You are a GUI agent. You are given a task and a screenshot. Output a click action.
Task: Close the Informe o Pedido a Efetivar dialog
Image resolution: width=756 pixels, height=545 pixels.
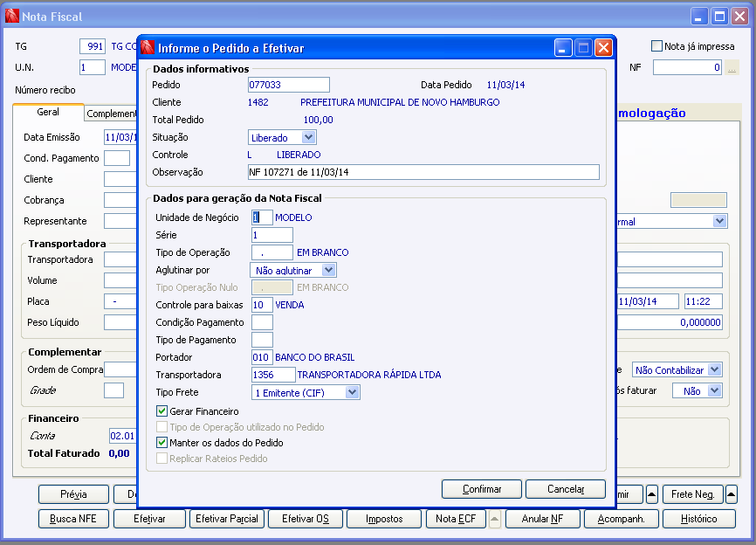click(x=603, y=48)
